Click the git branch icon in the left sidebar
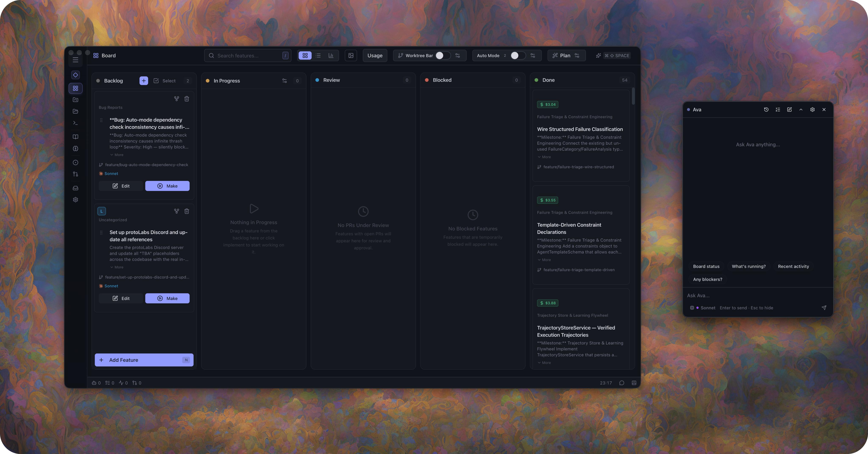The height and width of the screenshot is (454, 868). (75, 174)
